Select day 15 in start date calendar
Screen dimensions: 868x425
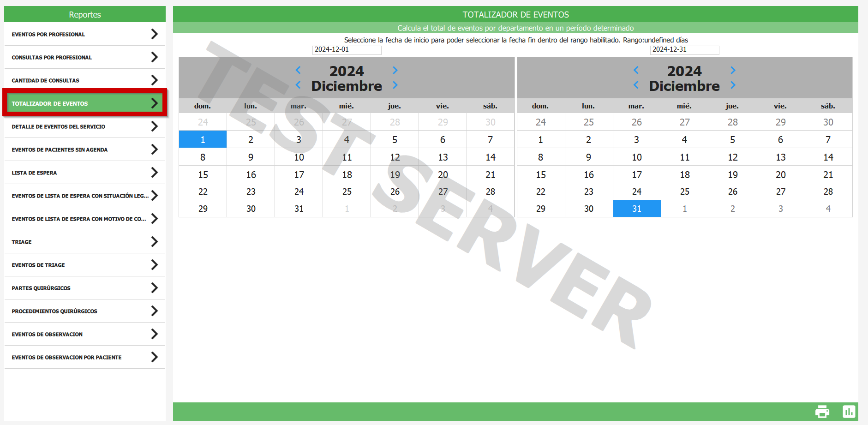pos(203,175)
